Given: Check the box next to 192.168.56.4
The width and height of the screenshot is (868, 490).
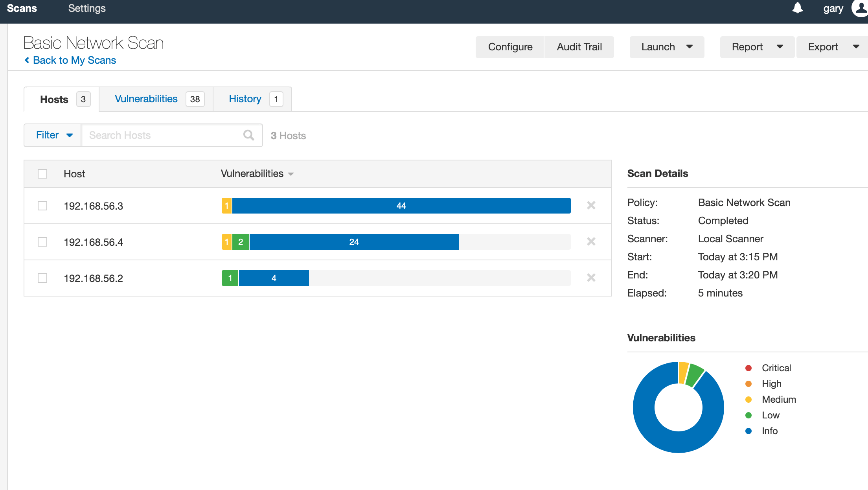Looking at the screenshot, I should click(42, 242).
